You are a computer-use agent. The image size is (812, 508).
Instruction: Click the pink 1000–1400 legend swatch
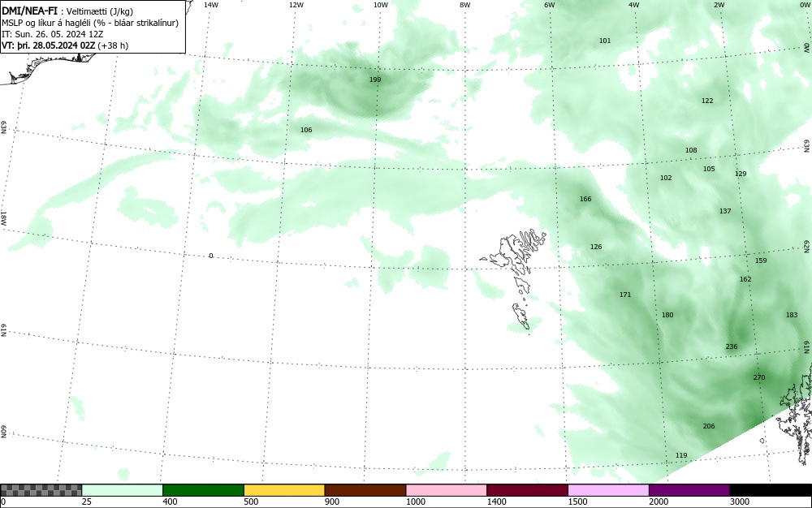[447, 490]
